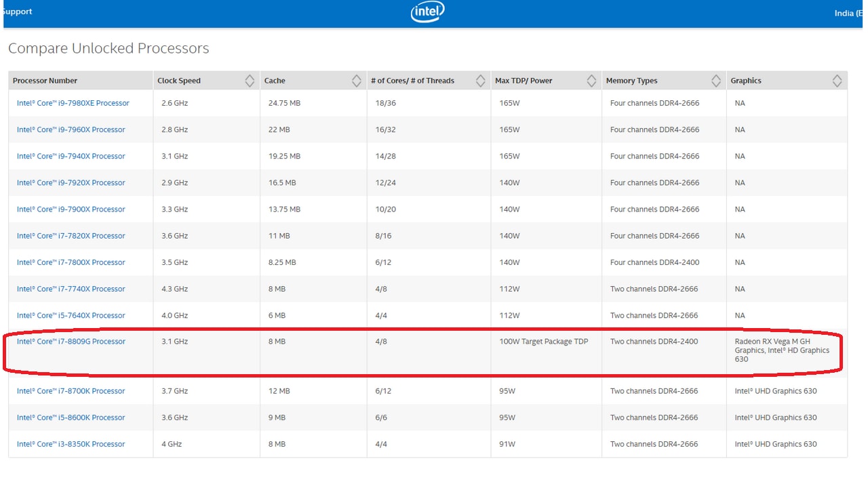Image resolution: width=868 pixels, height=488 pixels.
Task: Open Intel Core i9-7980XE Processor link
Action: coord(73,103)
